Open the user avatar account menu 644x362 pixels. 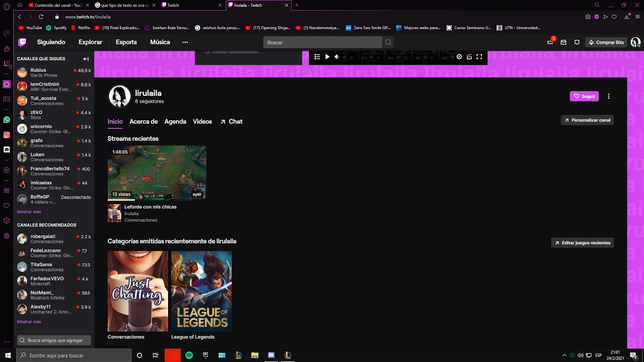coord(635,42)
